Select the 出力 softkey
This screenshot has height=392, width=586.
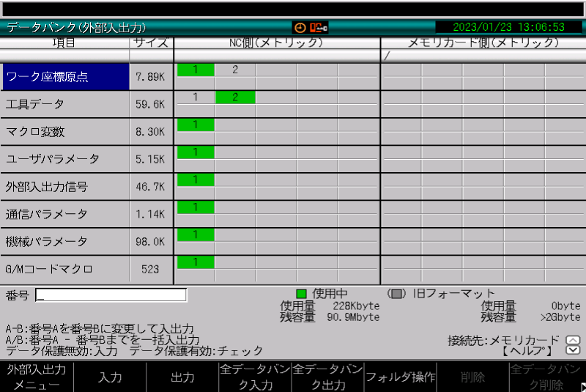(x=182, y=377)
